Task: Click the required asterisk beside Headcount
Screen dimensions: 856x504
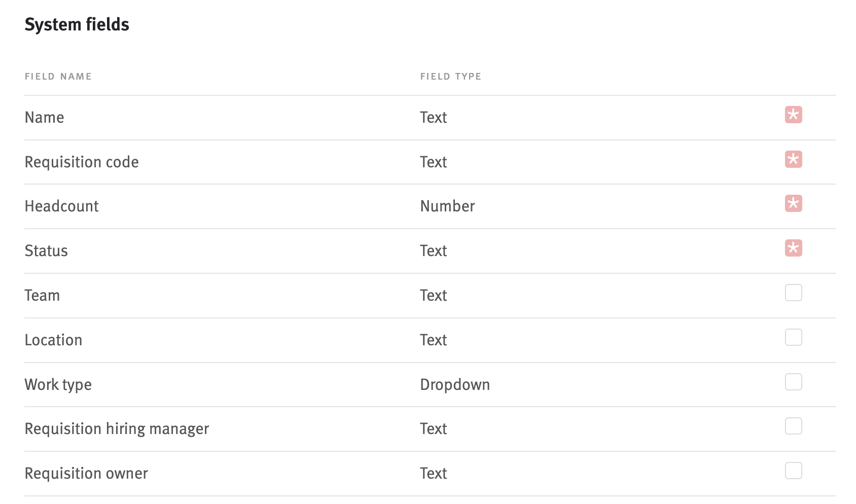Action: click(793, 204)
